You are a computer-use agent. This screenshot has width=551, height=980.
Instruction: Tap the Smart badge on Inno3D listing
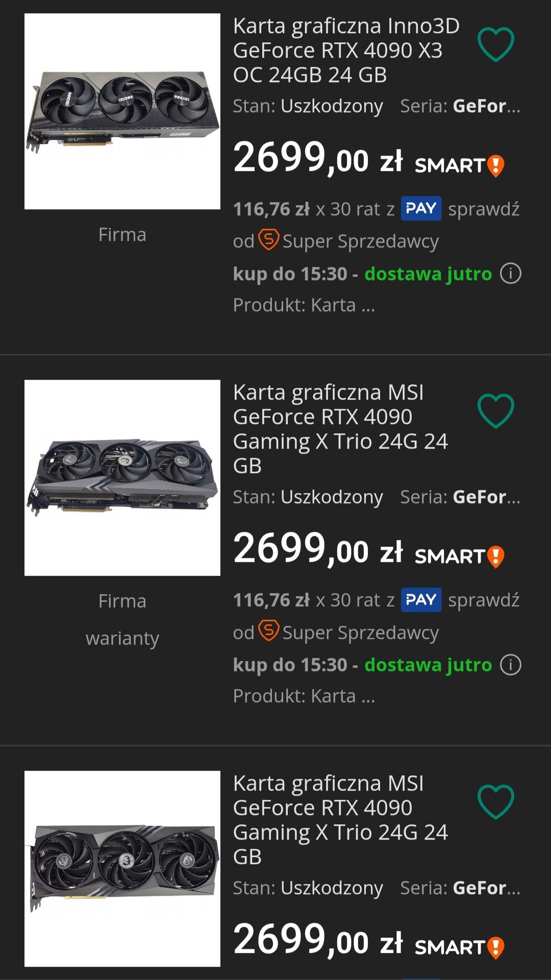coord(459,165)
